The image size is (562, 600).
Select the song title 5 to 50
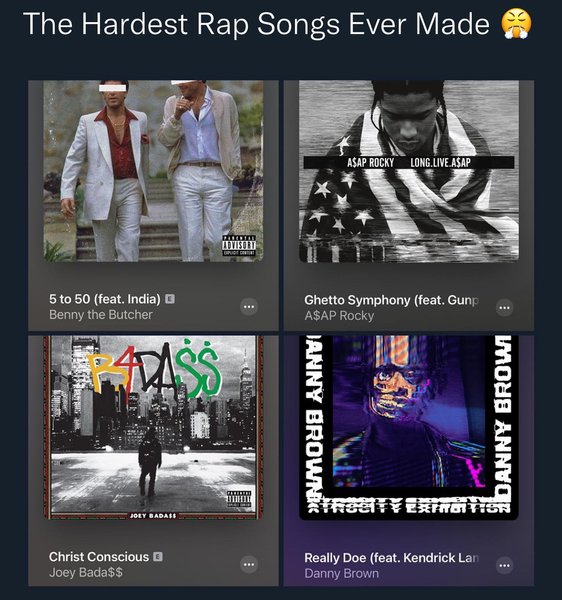105,299
